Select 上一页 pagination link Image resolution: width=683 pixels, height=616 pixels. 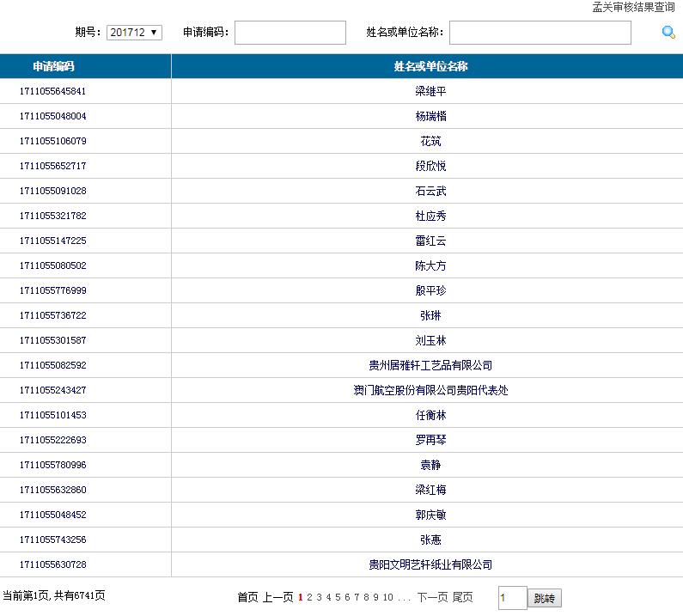pos(277,597)
